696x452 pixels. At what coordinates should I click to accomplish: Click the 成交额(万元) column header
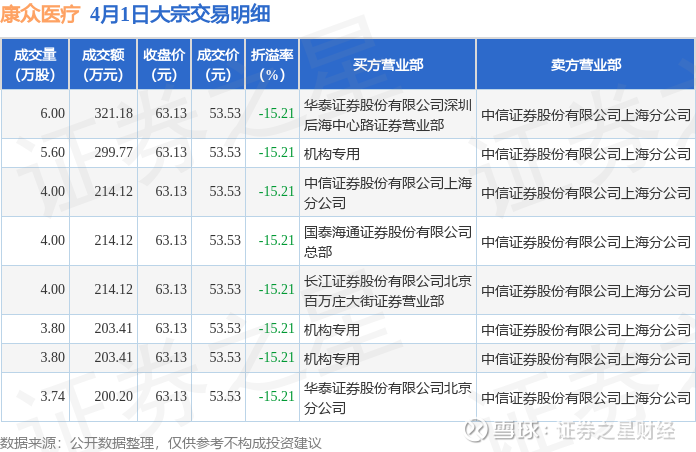103,64
